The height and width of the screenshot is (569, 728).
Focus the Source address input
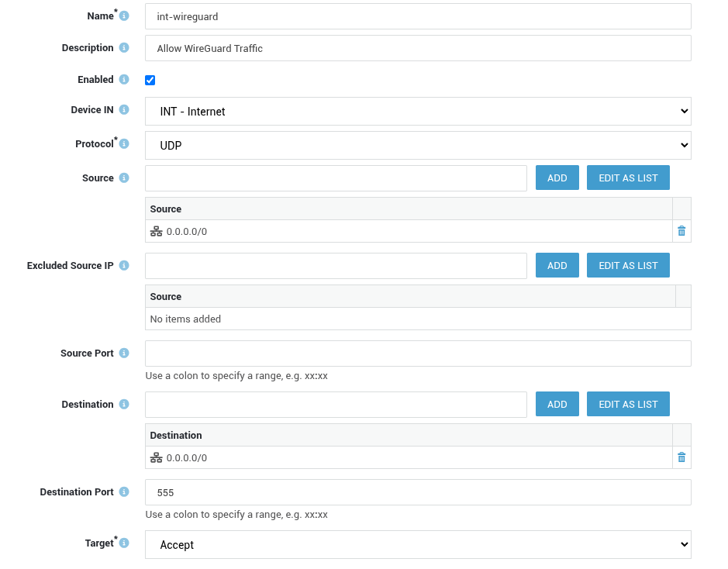click(336, 178)
